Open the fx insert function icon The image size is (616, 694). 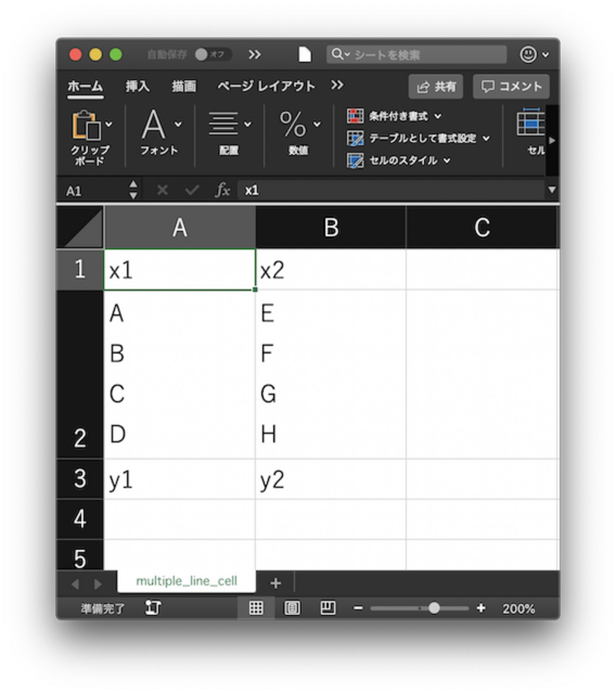222,190
